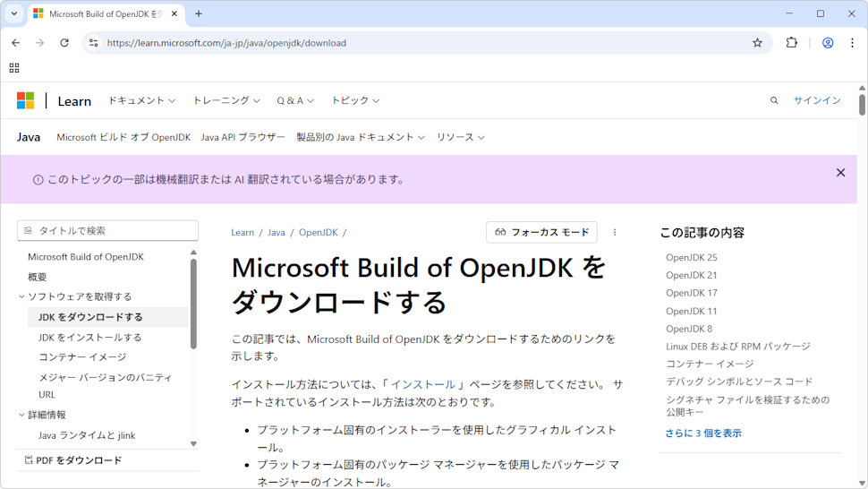Image resolution: width=868 pixels, height=489 pixels.
Task: Click サインイン link
Action: (817, 100)
